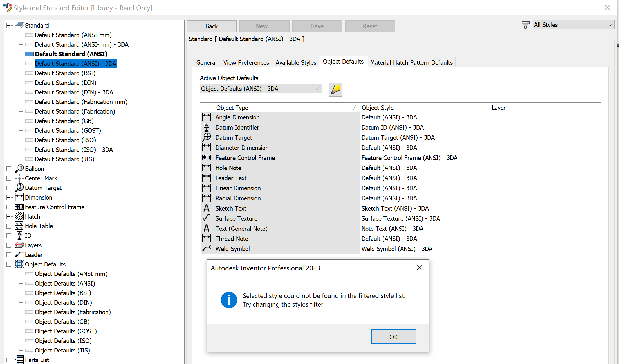Click the Center Mark icon in the sidebar
Image resolution: width=619 pixels, height=364 pixels.
tap(19, 178)
